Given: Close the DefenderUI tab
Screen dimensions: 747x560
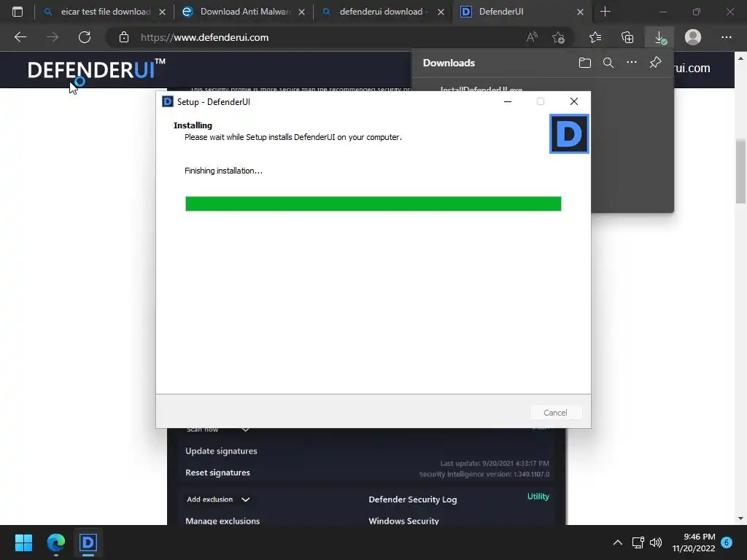Looking at the screenshot, I should click(x=580, y=12).
